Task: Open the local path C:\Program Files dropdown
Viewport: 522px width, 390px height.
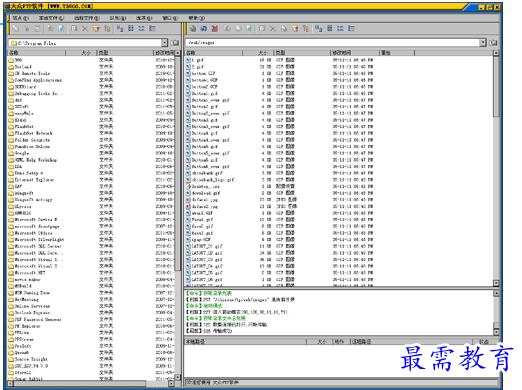Action: (x=165, y=43)
